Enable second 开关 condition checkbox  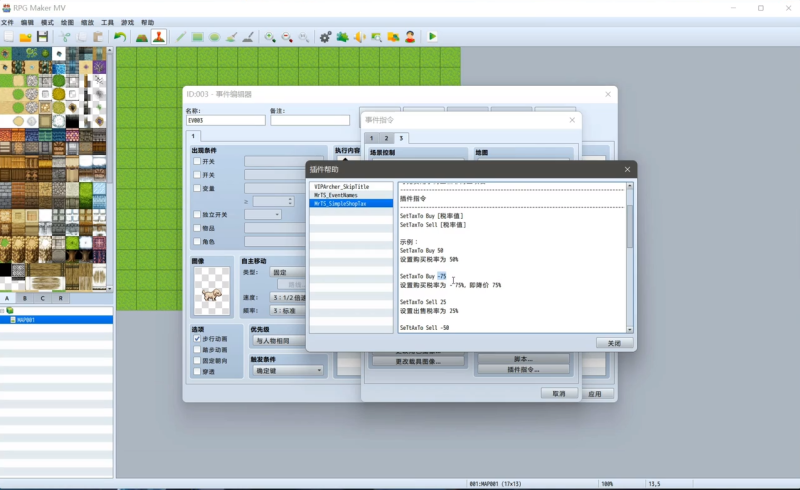pos(197,175)
